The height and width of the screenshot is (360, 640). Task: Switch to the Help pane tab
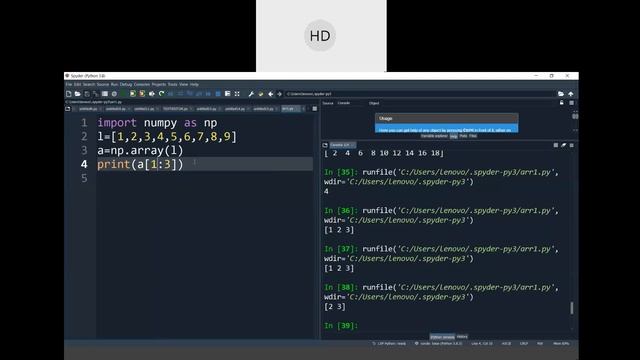(453, 136)
